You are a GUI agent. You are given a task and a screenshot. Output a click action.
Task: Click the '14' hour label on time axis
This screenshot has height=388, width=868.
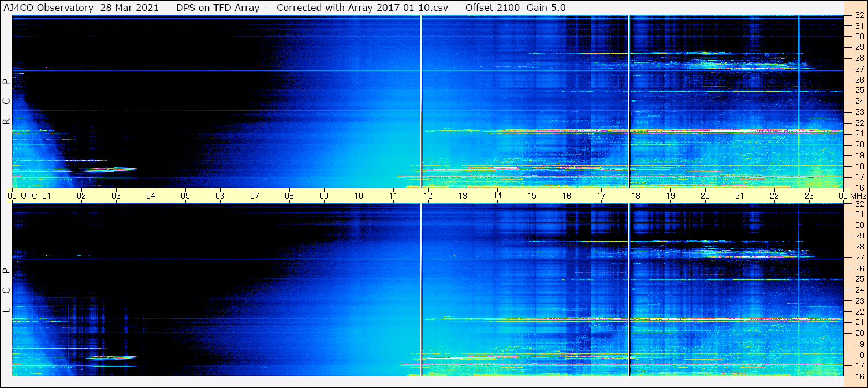pos(497,195)
